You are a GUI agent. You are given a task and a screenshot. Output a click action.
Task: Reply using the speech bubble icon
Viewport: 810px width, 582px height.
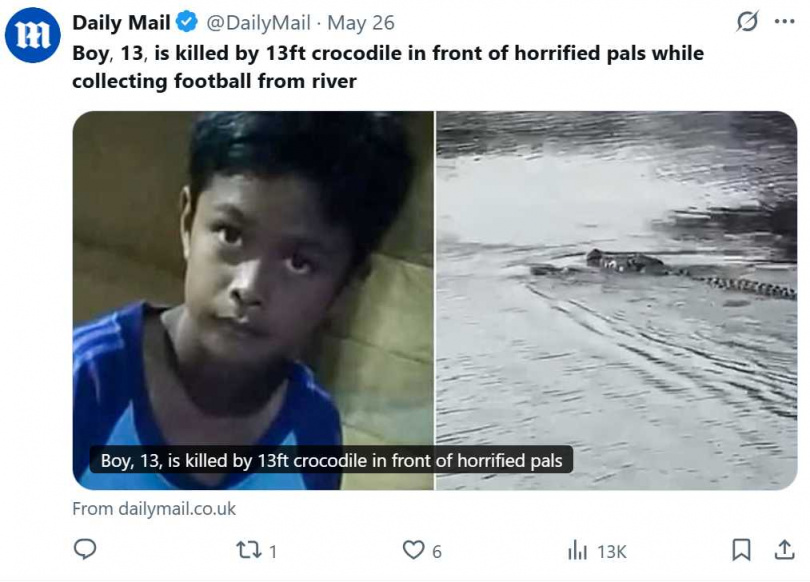click(86, 549)
